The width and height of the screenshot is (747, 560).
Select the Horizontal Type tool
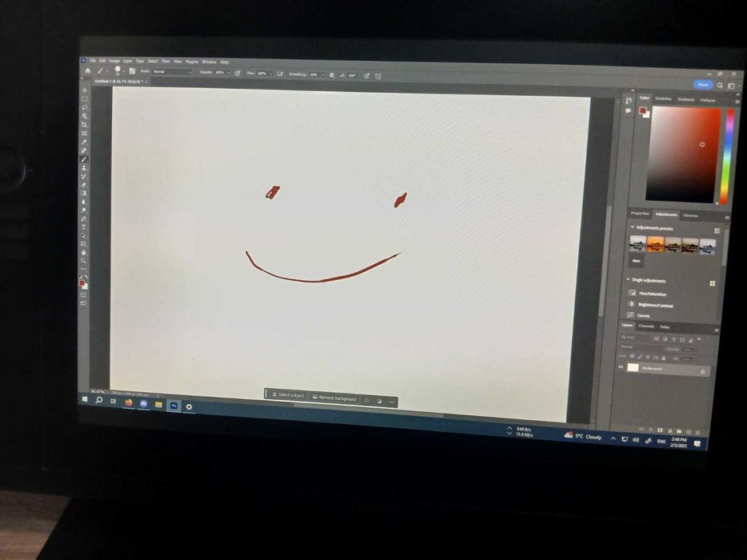click(84, 228)
